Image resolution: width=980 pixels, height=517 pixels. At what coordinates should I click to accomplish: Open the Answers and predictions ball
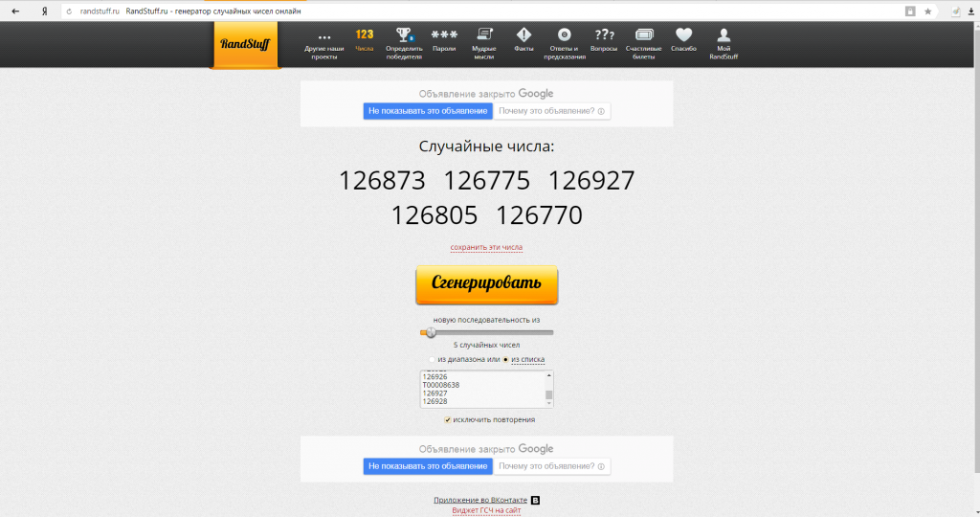565,44
